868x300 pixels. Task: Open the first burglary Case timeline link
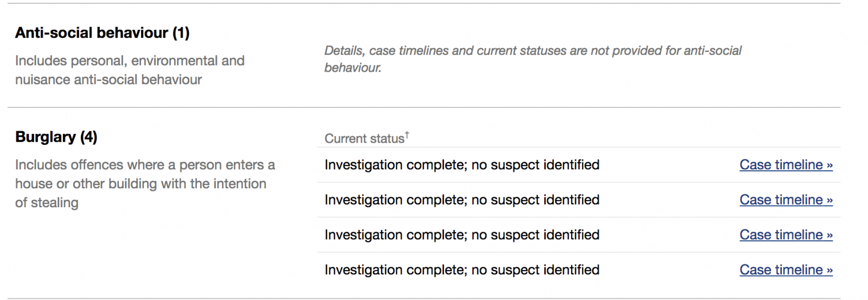point(786,165)
